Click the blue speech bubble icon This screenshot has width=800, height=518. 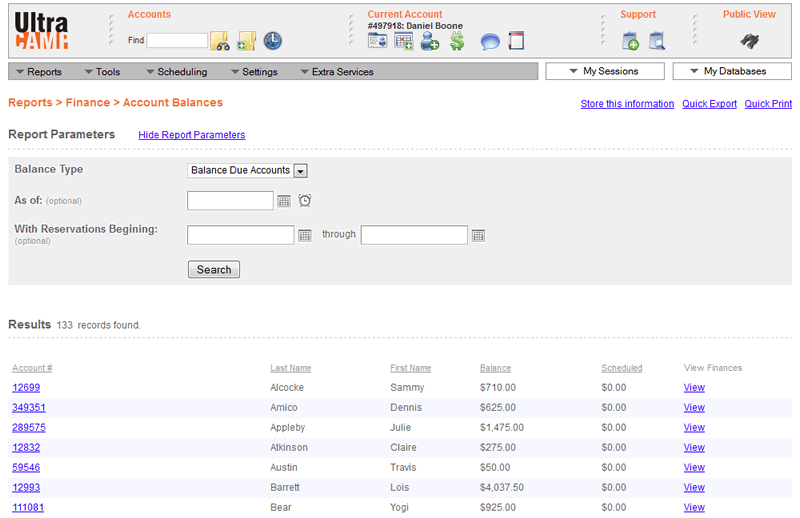click(489, 41)
